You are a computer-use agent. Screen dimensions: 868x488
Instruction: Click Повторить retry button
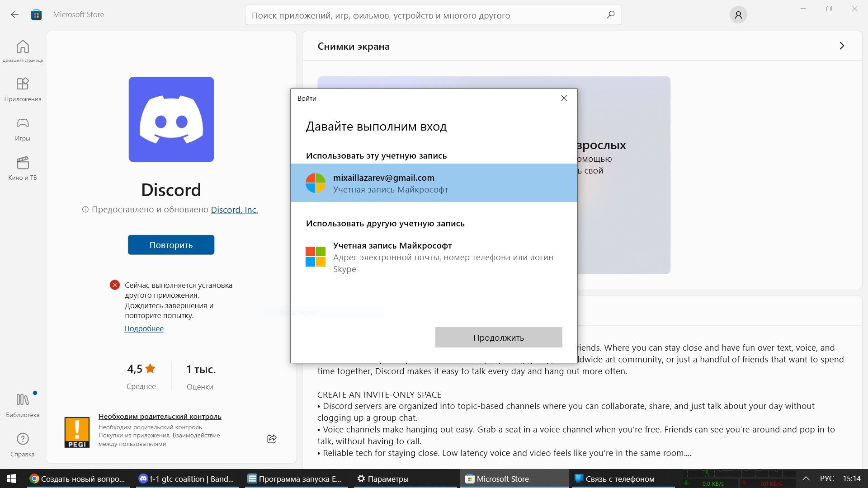click(170, 244)
